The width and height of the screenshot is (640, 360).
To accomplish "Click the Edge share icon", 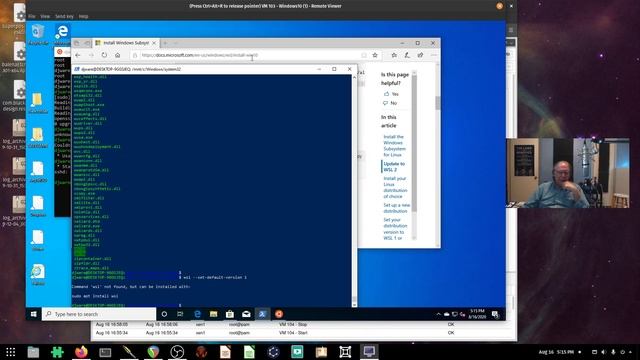I will click(x=420, y=55).
